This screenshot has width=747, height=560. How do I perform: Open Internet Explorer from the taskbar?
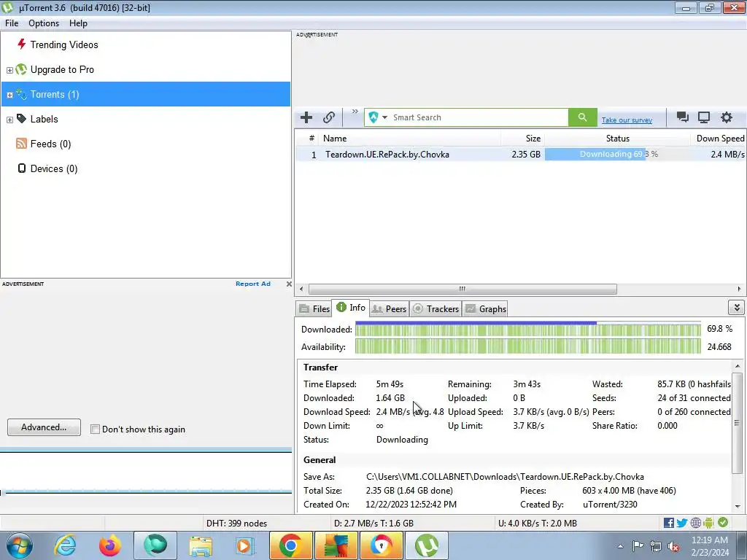click(x=65, y=545)
